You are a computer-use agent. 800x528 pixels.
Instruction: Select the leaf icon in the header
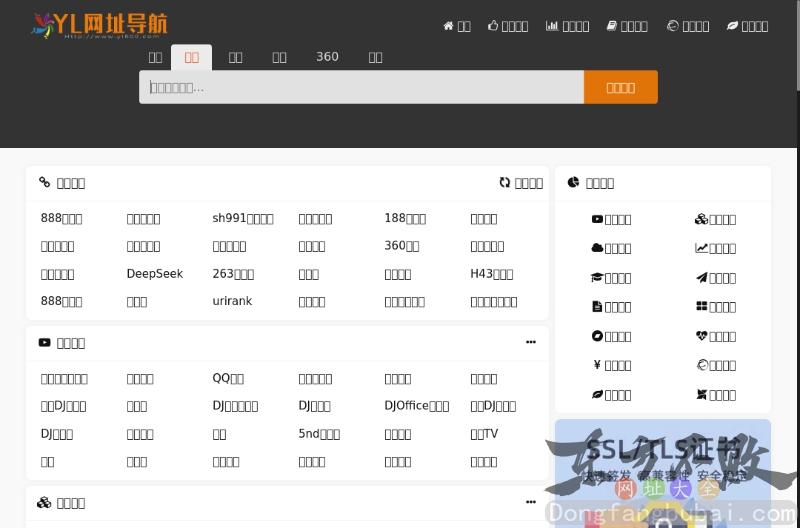pyautogui.click(x=732, y=26)
